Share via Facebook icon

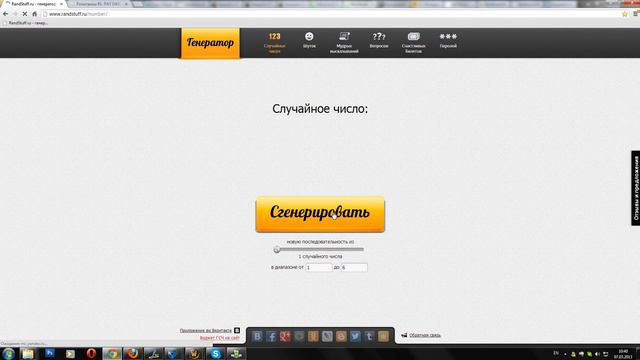271,336
